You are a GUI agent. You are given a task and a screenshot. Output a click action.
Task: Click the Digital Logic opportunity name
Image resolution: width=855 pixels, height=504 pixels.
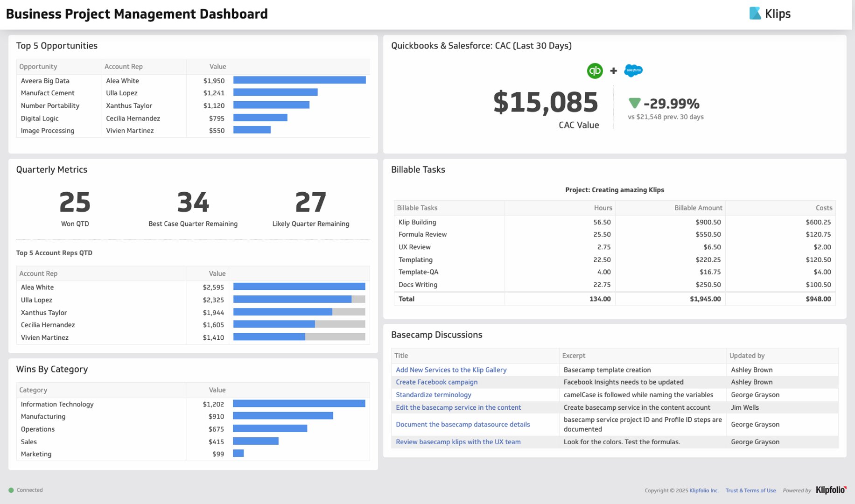point(40,119)
